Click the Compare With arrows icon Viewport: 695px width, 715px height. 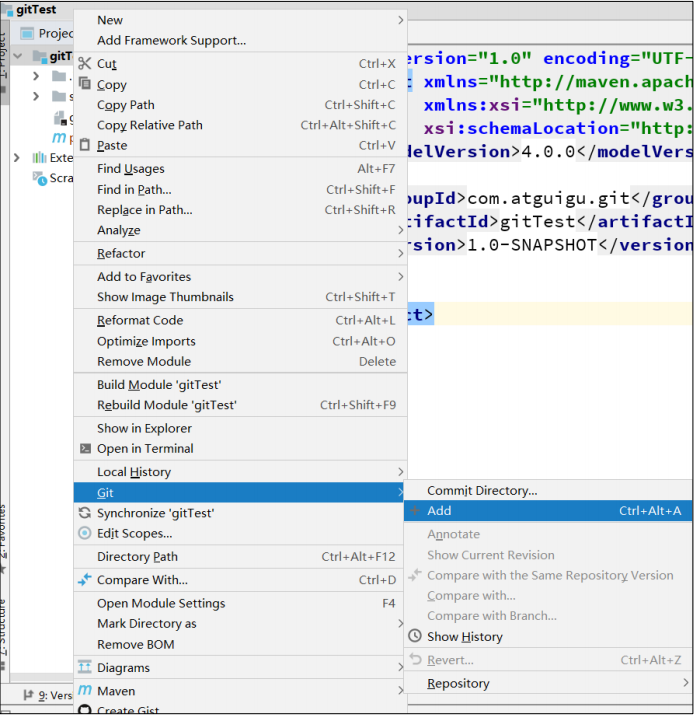[x=85, y=580]
